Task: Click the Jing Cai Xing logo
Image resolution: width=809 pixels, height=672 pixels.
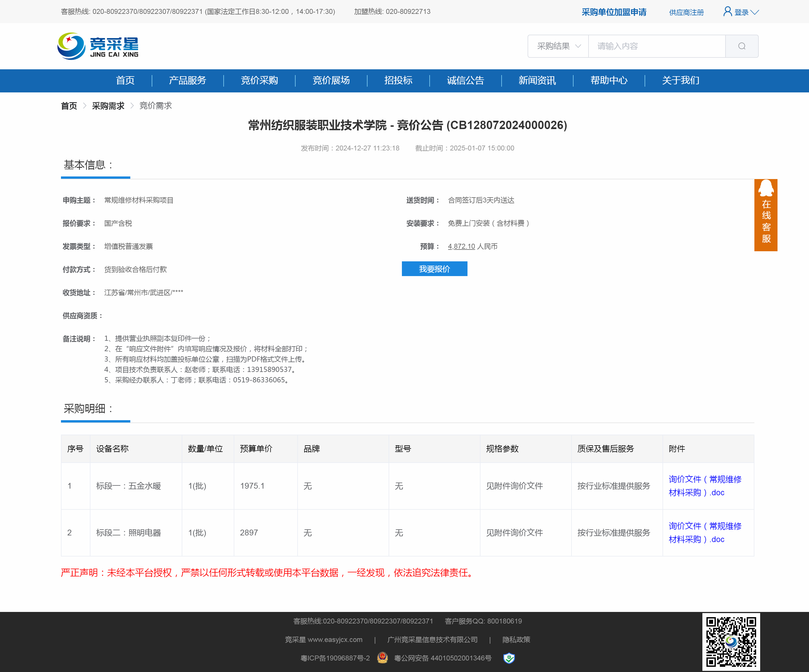Action: point(98,46)
